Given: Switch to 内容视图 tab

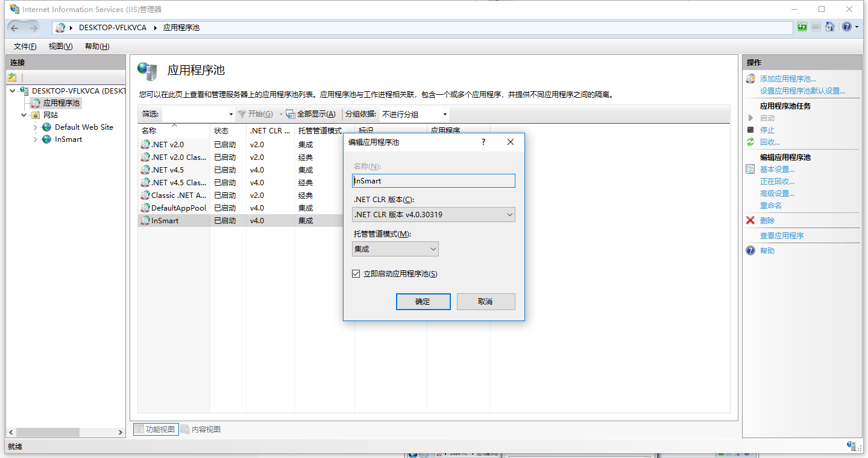Looking at the screenshot, I should click(x=201, y=429).
